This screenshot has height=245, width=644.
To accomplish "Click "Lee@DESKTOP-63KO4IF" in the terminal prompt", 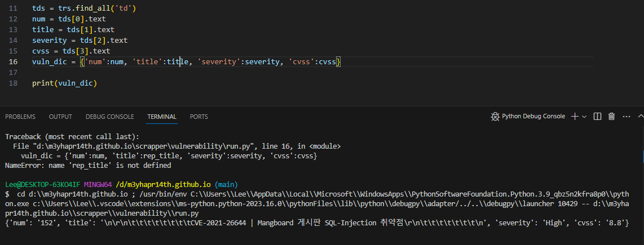I will (x=43, y=185).
